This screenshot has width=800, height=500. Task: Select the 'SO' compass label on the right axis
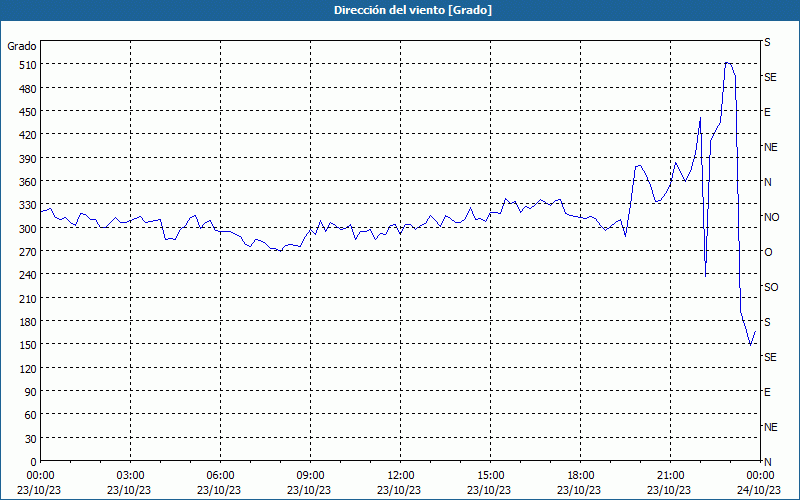click(771, 288)
